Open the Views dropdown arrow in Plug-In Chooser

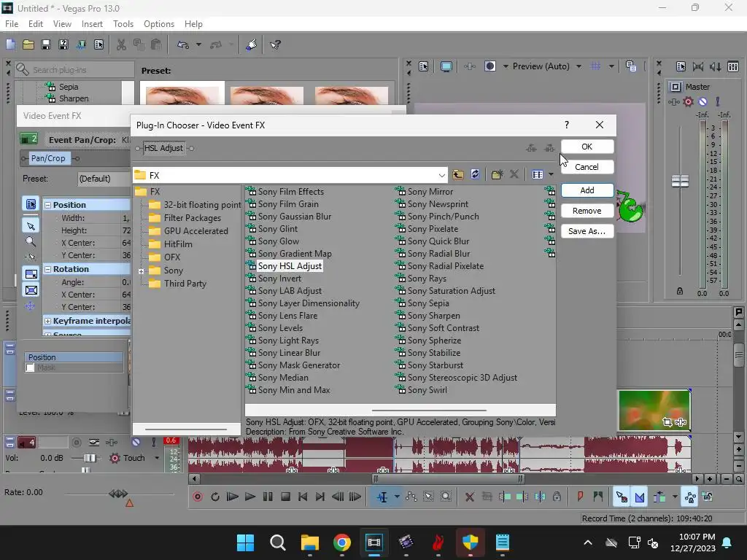click(551, 175)
